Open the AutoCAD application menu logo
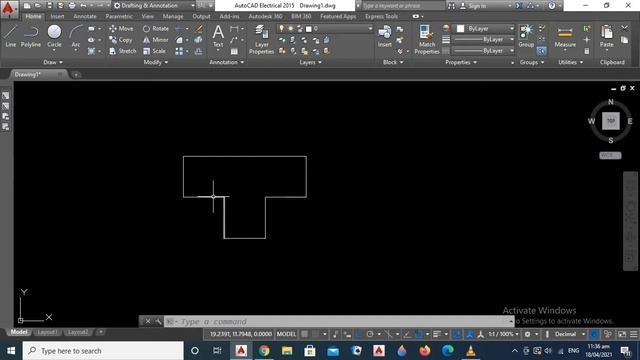This screenshot has width=640, height=360. tap(8, 8)
